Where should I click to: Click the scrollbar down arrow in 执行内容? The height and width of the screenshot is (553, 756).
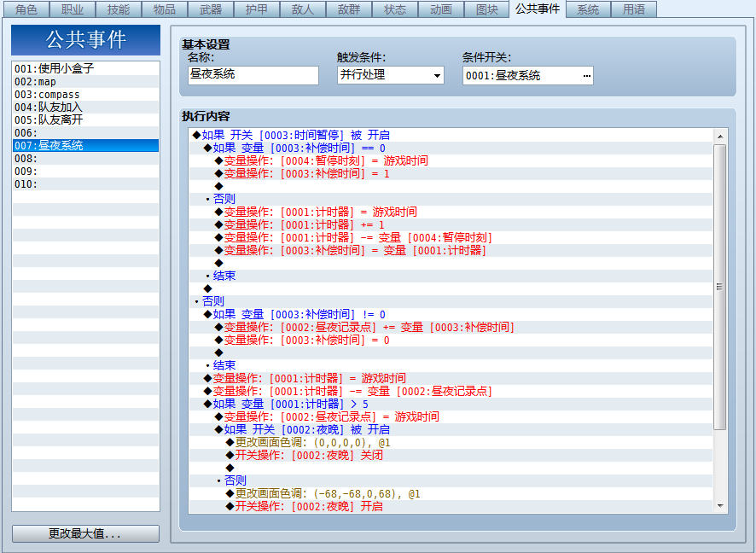[720, 506]
